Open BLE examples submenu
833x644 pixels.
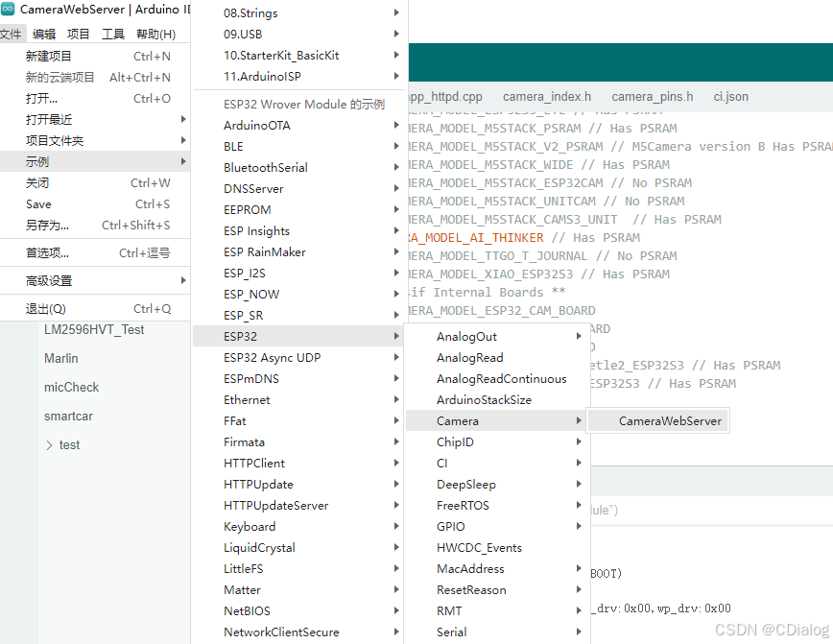click(300, 146)
